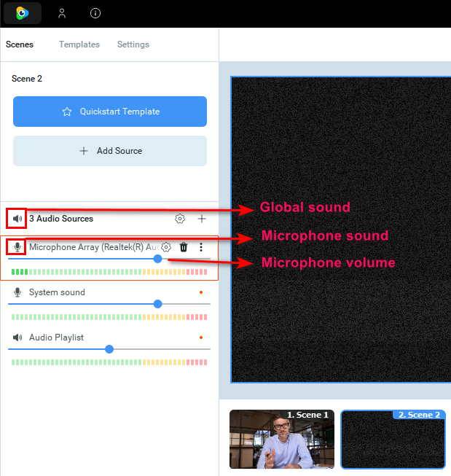Select the Scene 1 thumbnail
The image size is (451, 476).
click(282, 439)
